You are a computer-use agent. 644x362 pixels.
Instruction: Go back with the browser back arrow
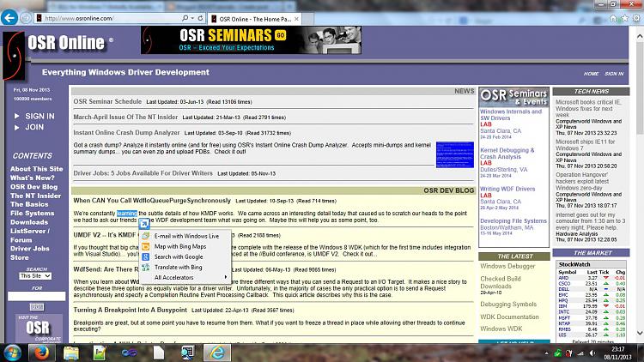(9, 18)
